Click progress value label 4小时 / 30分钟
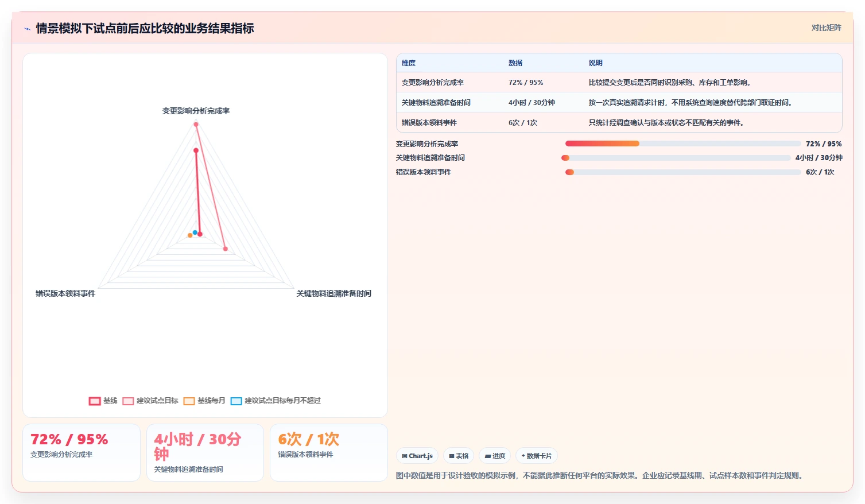Screen dimensions: 865x504 click(819, 158)
